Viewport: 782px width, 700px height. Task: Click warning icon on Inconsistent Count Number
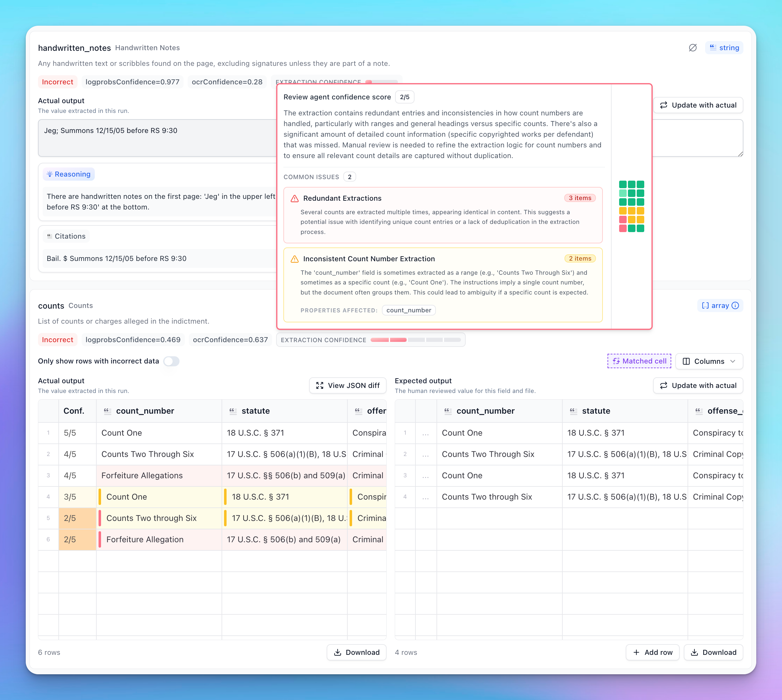point(294,259)
